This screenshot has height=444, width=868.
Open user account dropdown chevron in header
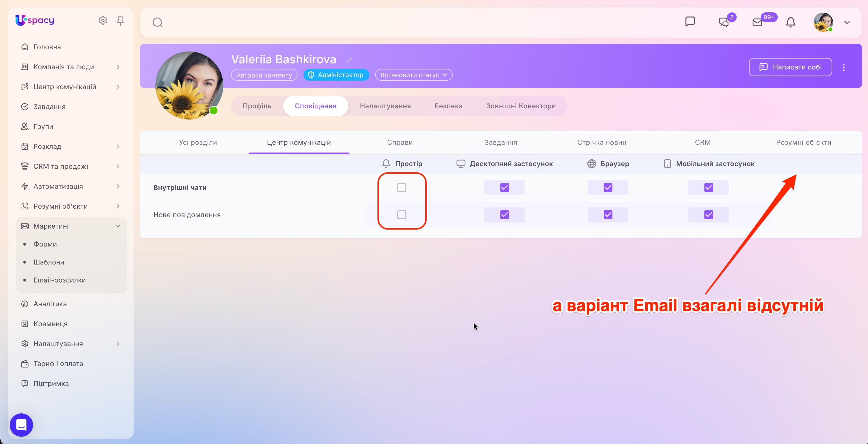(x=847, y=23)
